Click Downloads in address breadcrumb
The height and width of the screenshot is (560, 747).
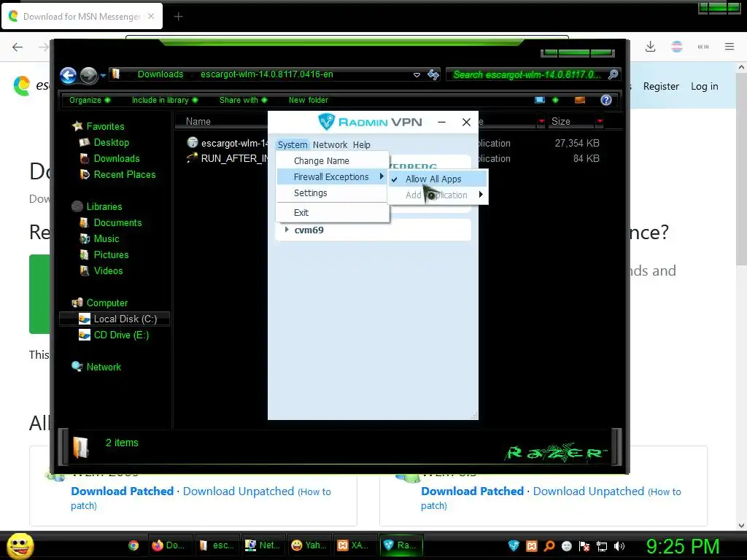[160, 74]
